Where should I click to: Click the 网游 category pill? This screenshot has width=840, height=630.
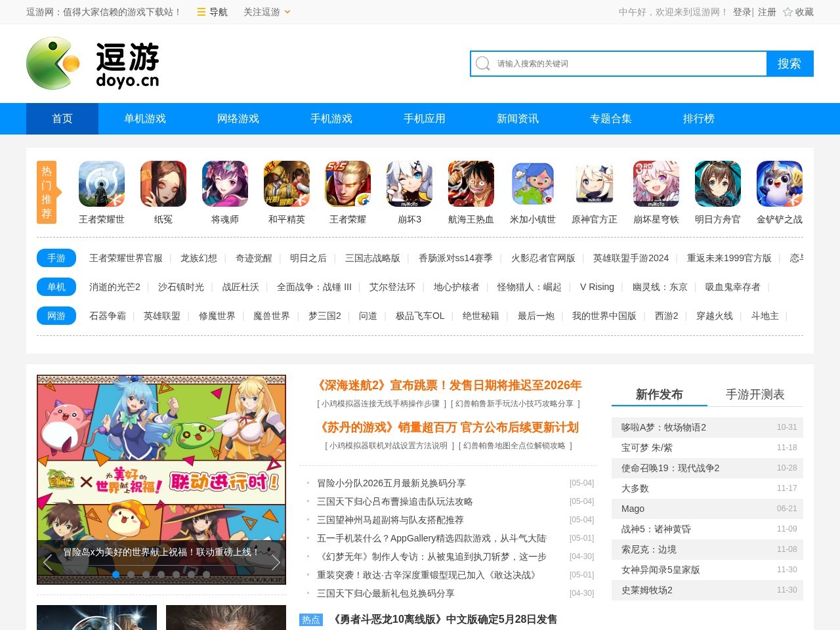coord(56,316)
